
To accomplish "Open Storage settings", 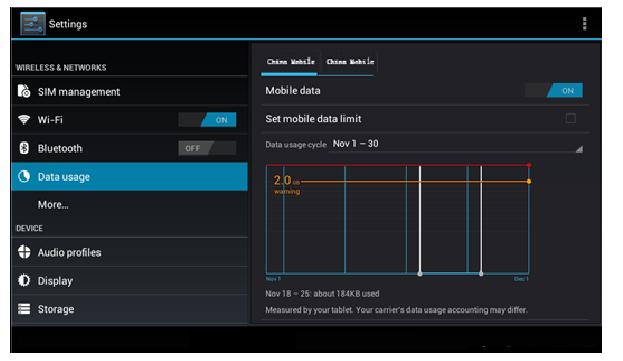I will [x=130, y=309].
